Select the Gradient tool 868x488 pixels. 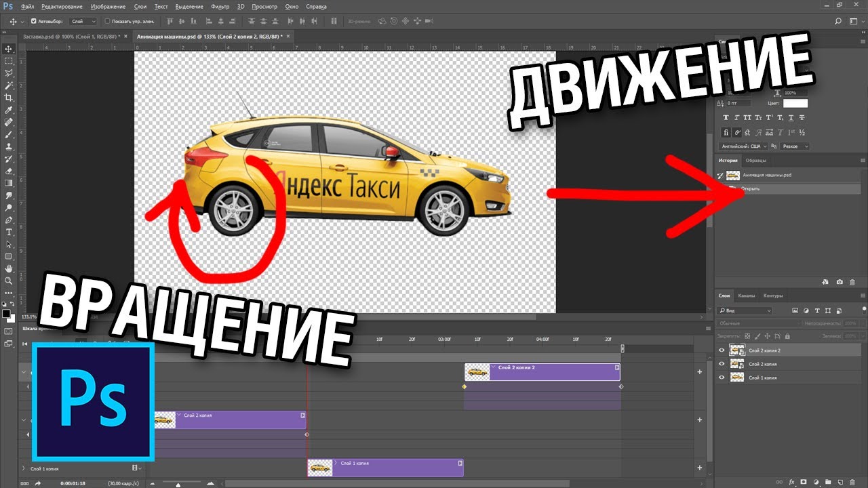click(x=9, y=183)
